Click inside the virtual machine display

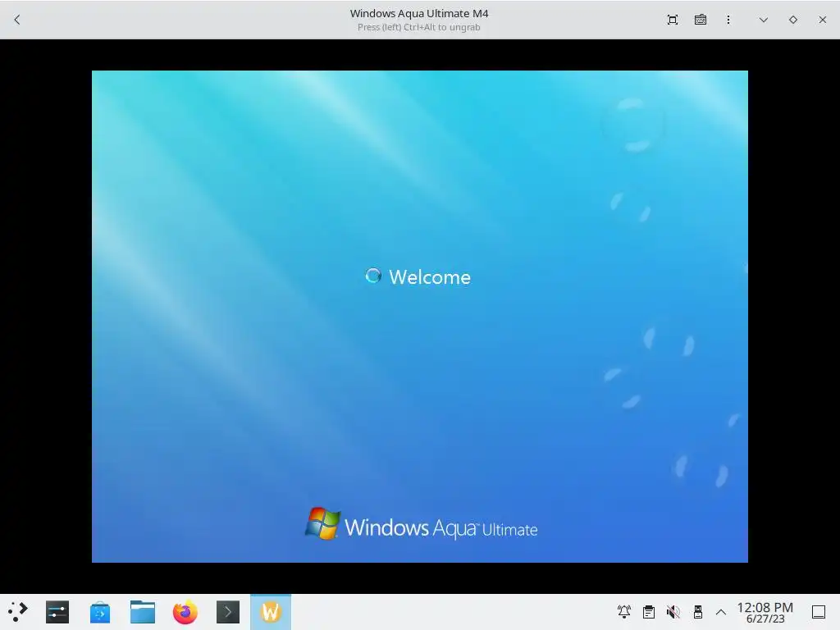[419, 316]
